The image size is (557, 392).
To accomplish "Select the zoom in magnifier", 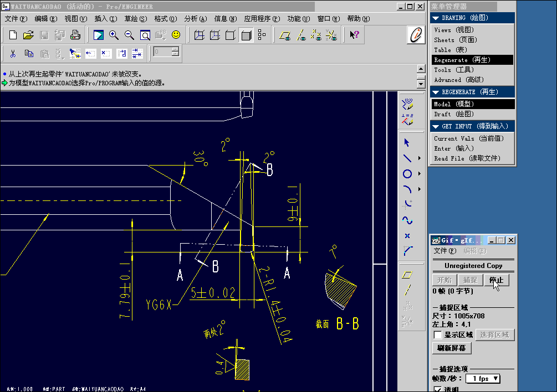I will [114, 35].
